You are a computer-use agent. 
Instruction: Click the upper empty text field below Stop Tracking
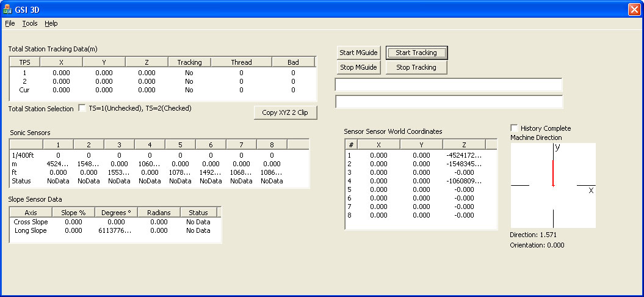449,84
